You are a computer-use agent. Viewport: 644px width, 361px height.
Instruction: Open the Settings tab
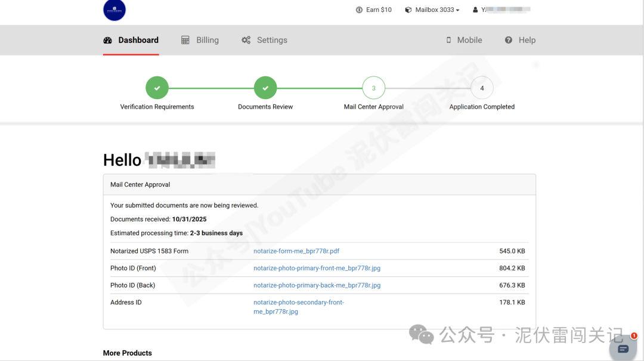(265, 41)
